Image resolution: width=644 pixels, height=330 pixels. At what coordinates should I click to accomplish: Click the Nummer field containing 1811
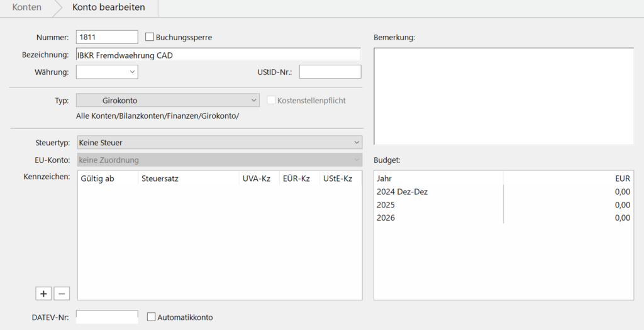106,37
